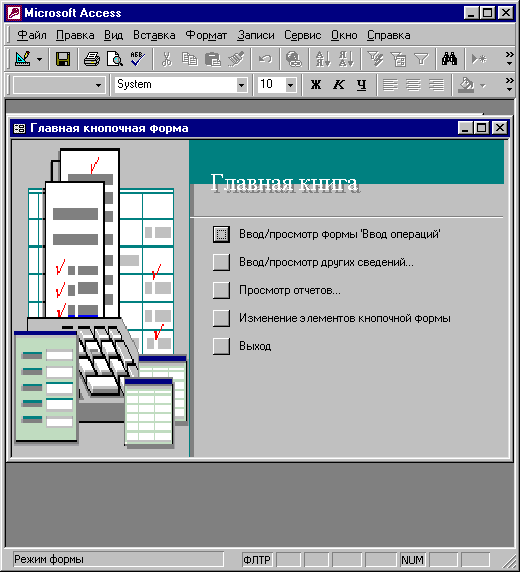
Task: Expand more buttons on the standard toolbar
Action: pyautogui.click(x=509, y=59)
